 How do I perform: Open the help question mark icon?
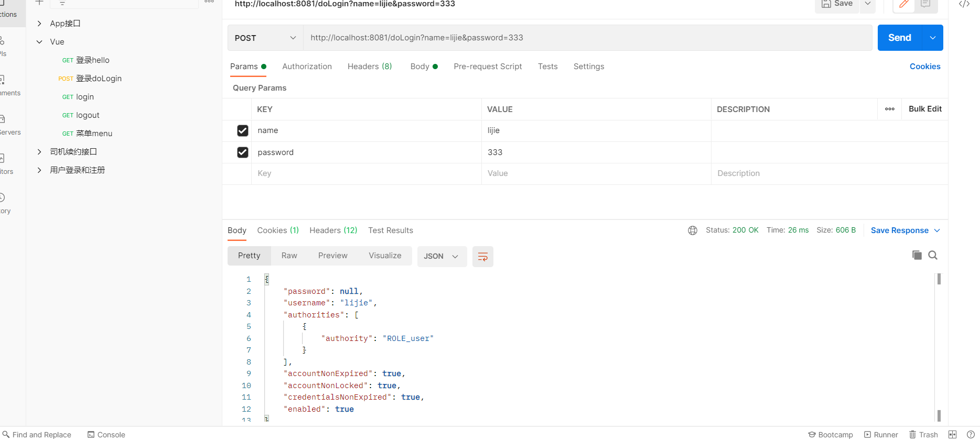tap(971, 435)
